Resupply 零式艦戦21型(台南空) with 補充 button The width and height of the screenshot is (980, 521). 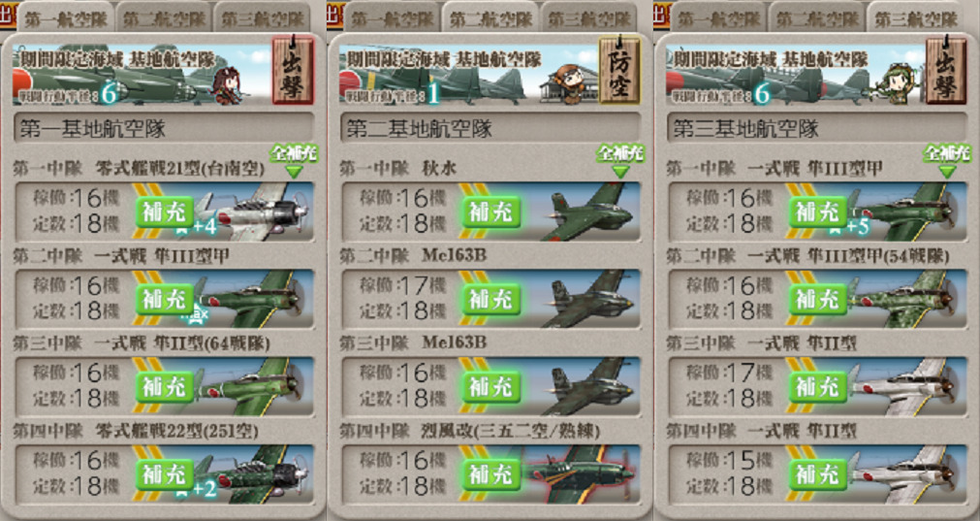[165, 212]
